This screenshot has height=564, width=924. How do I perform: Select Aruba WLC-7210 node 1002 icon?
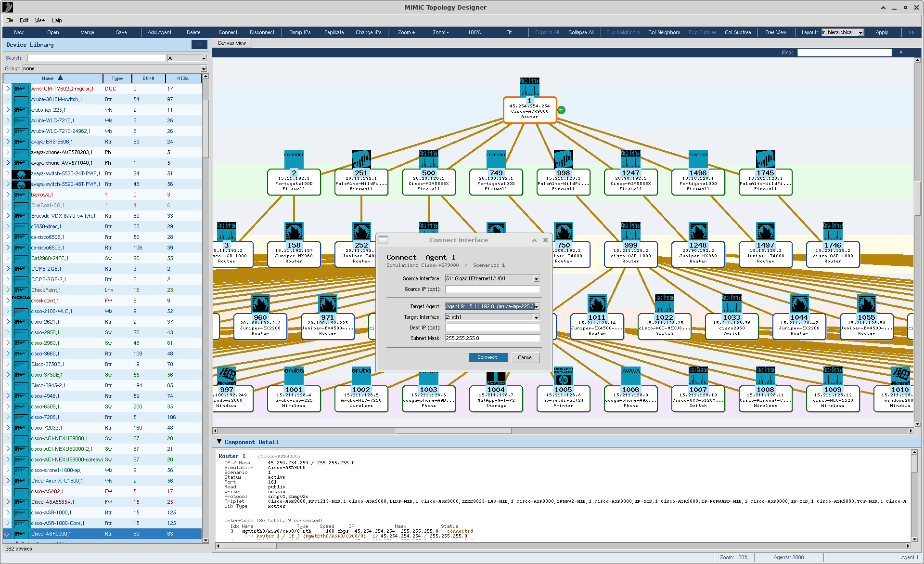pos(361,376)
